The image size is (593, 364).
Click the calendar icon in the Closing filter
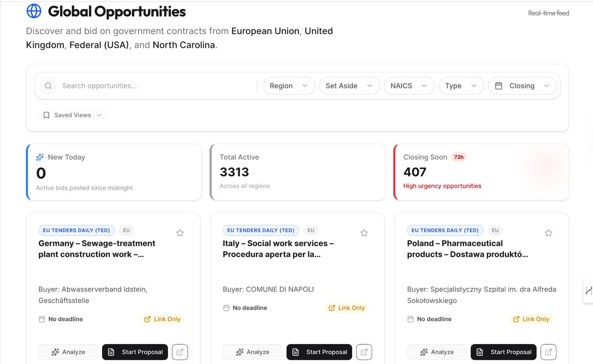499,86
